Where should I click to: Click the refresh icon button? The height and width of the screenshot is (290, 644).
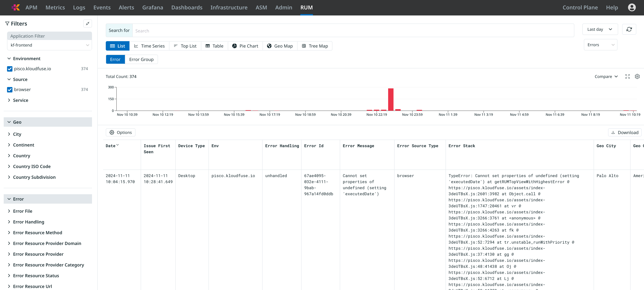[x=629, y=29]
